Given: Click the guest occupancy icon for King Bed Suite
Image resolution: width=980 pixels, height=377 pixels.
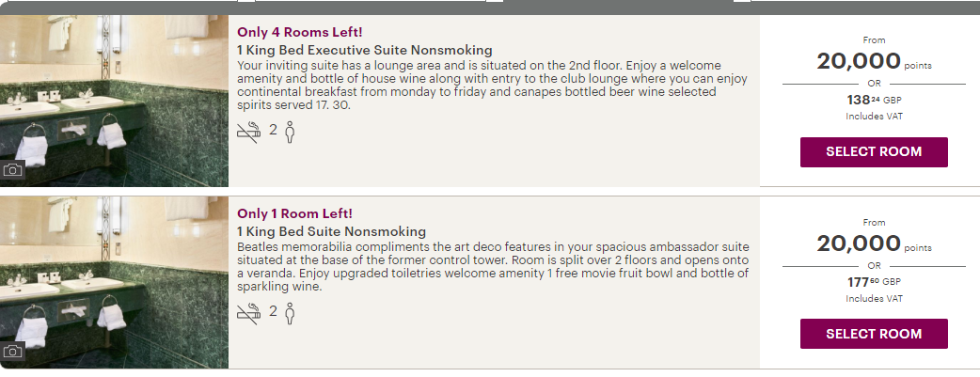Looking at the screenshot, I should [290, 312].
